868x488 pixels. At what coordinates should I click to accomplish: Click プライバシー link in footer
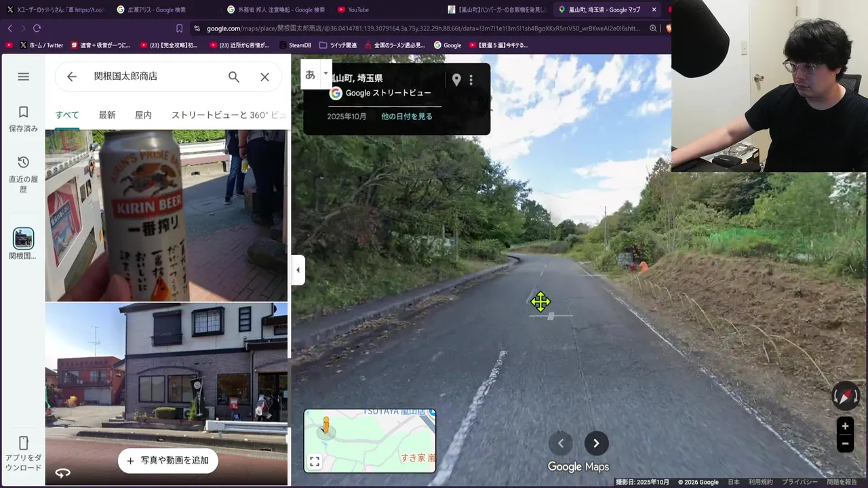coord(800,482)
